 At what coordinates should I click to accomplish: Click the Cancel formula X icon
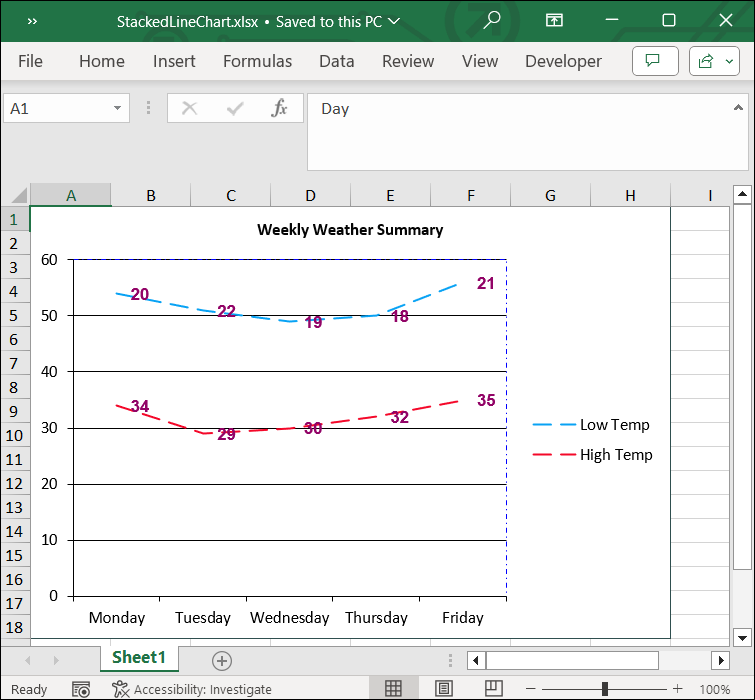(x=190, y=108)
